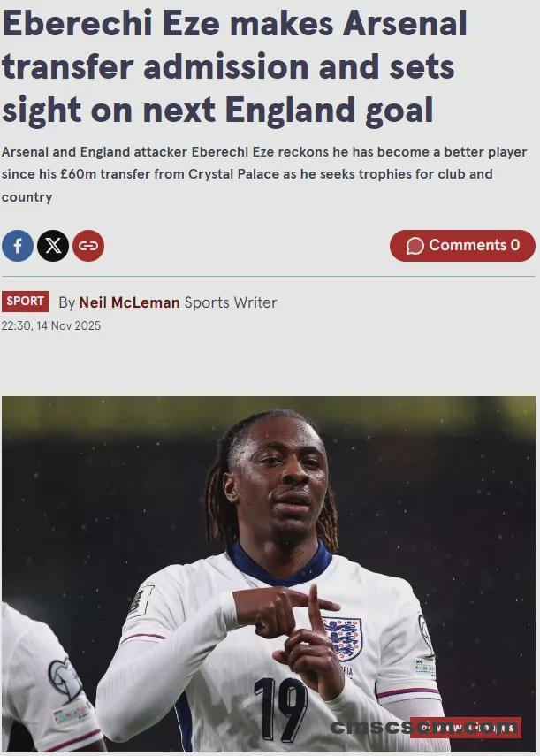Click the article summary paragraph
Image resolution: width=540 pixels, height=756 pixels.
pyautogui.click(x=264, y=174)
